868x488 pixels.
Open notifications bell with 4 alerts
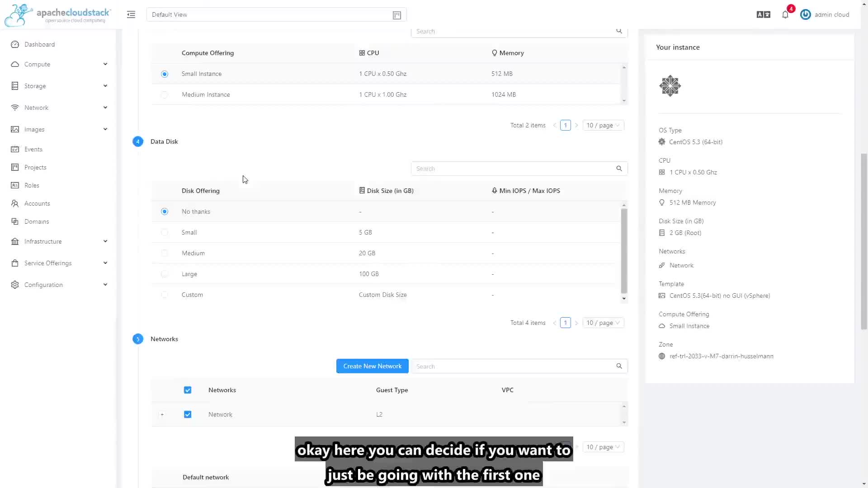point(785,14)
